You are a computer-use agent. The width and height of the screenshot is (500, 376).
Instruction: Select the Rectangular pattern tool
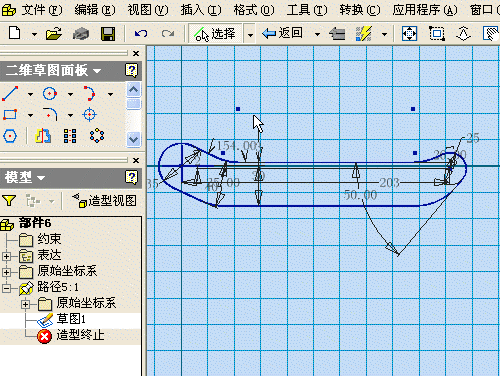point(70,136)
